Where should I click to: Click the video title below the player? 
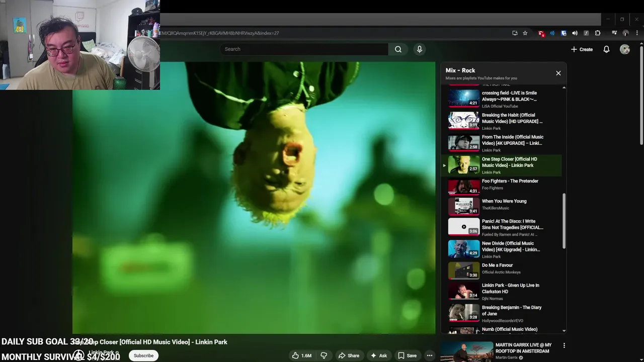150,342
